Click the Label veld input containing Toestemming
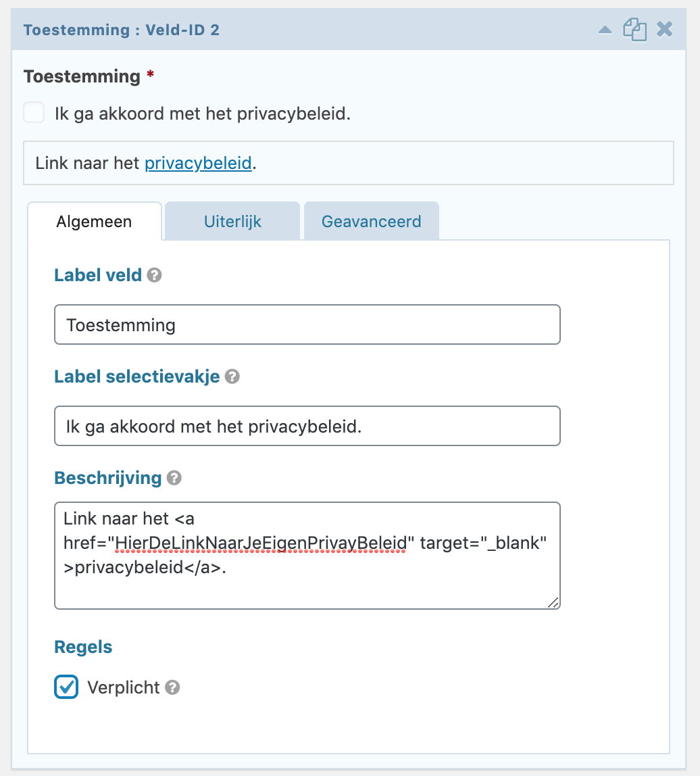Image resolution: width=700 pixels, height=776 pixels. coord(307,324)
